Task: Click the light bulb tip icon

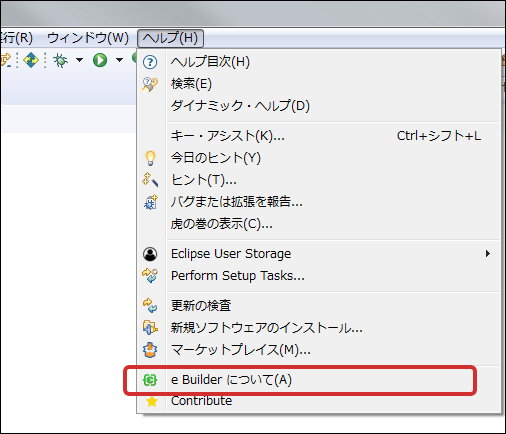Action: coord(150,158)
